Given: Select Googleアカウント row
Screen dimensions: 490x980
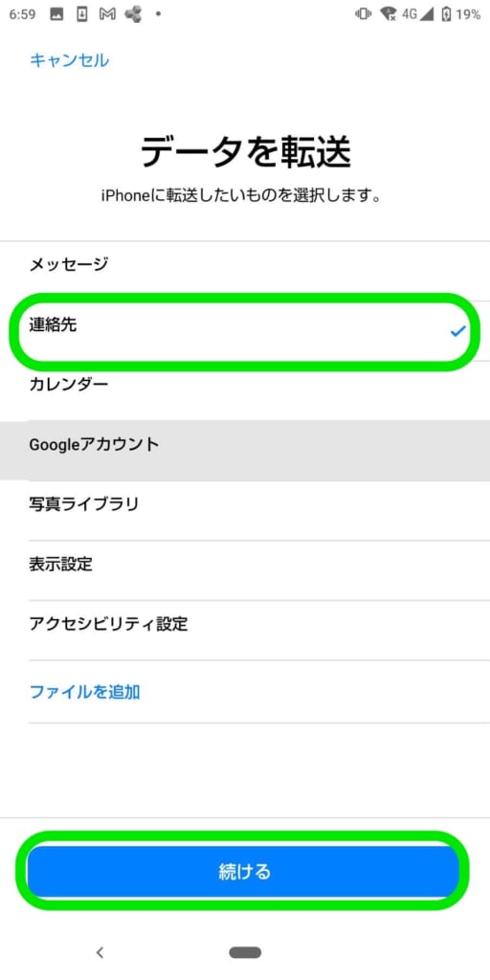Looking at the screenshot, I should 245,445.
